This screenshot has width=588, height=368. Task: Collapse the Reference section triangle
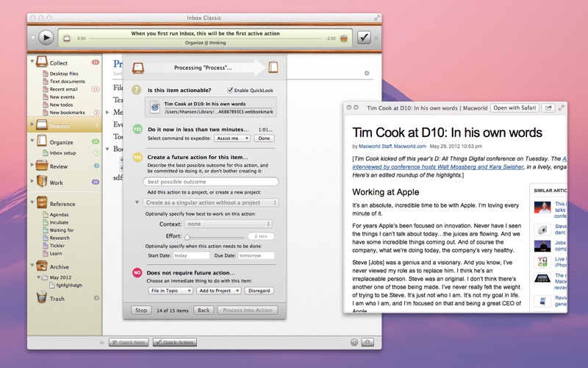pyautogui.click(x=32, y=202)
